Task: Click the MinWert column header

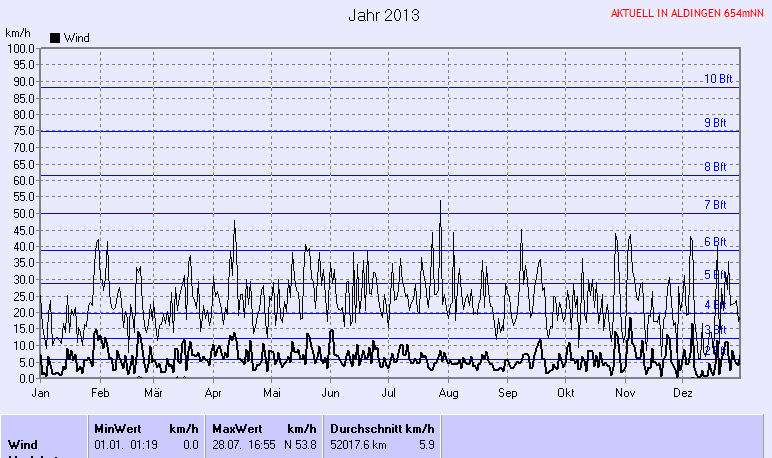Action: 118,428
